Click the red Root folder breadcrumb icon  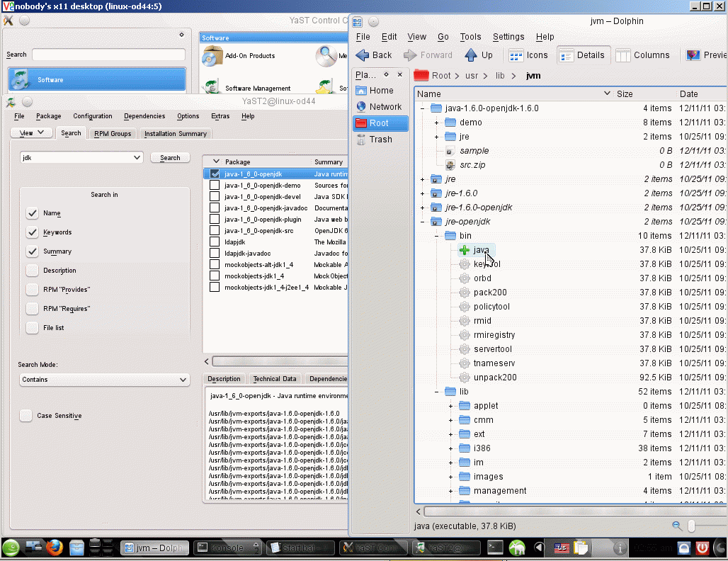point(421,75)
